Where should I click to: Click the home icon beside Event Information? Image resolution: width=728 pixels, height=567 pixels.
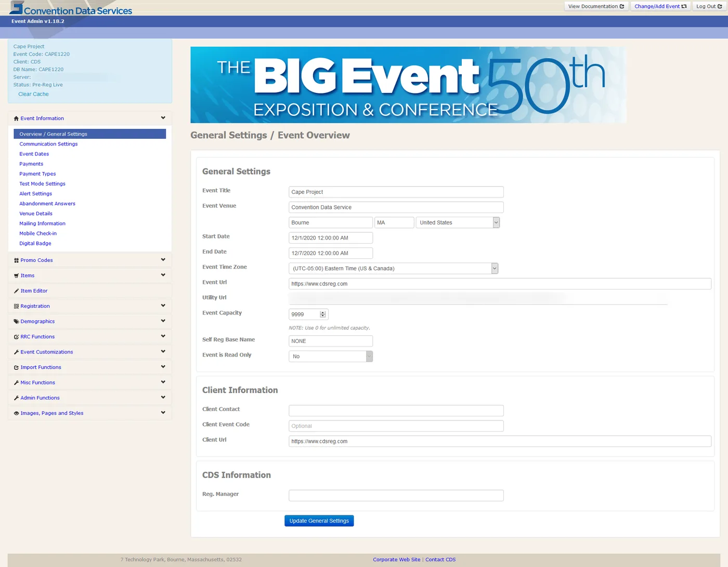16,118
